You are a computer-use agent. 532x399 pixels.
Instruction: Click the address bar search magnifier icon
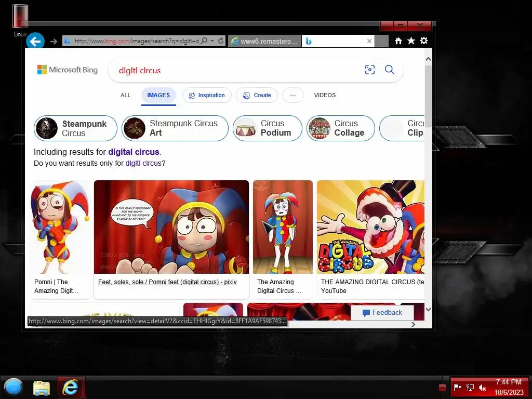[x=204, y=41]
